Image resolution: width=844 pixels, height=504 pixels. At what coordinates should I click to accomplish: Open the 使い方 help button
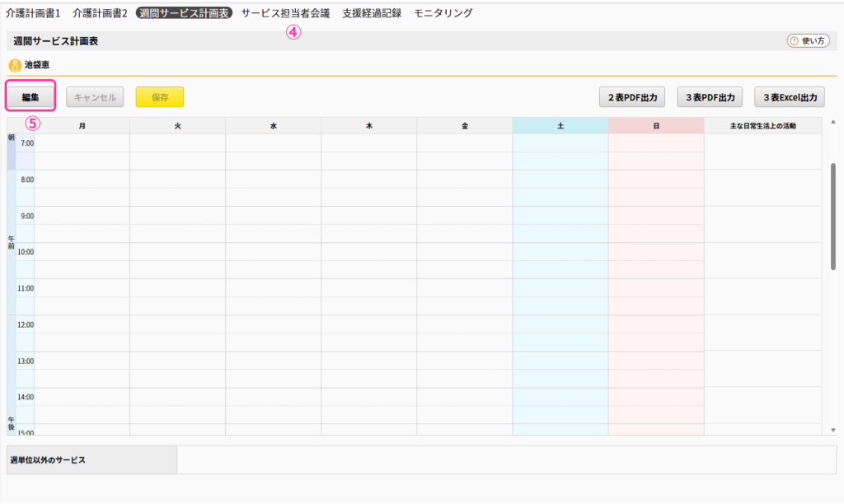808,40
